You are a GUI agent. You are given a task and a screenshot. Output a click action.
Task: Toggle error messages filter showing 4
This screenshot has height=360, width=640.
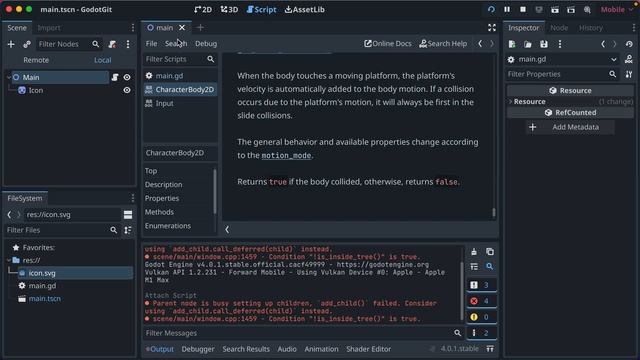481,301
